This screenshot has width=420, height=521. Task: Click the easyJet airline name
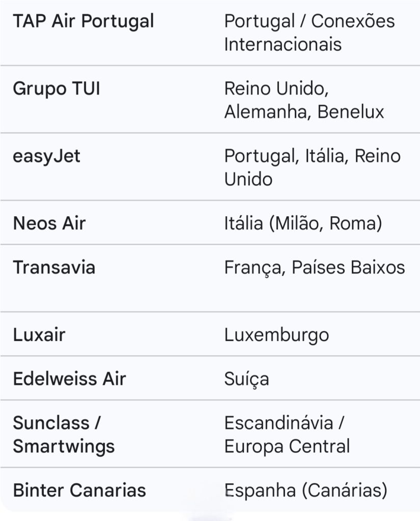47,156
